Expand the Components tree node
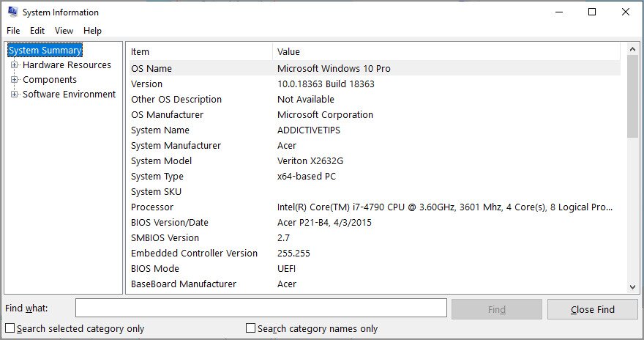This screenshot has height=340, width=644. tap(14, 80)
